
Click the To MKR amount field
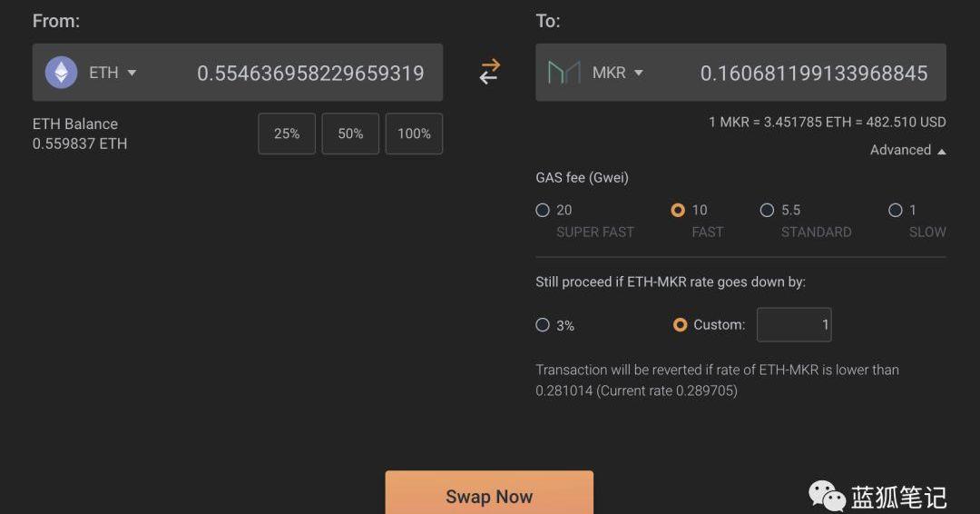coord(813,73)
